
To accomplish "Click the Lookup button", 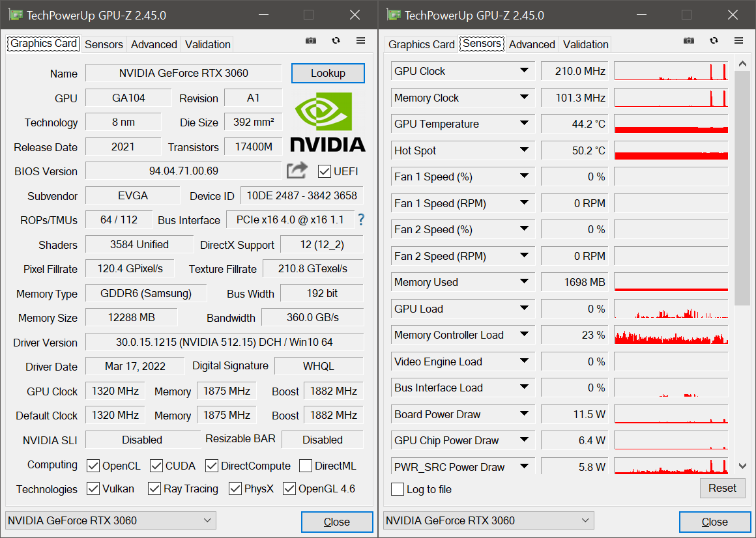I will coord(328,73).
